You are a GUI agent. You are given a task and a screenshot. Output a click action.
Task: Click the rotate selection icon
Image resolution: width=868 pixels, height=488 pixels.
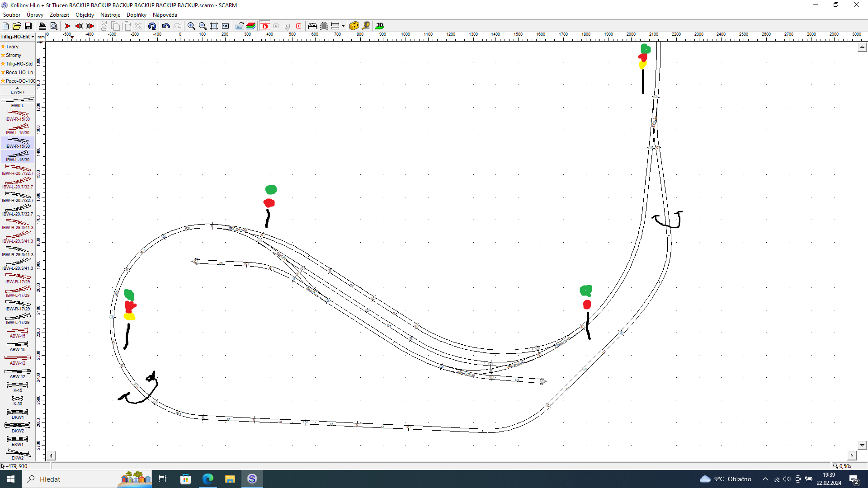click(x=152, y=26)
